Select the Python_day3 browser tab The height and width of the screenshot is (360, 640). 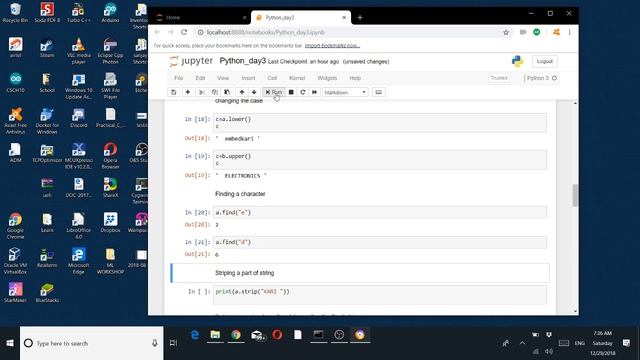pyautogui.click(x=301, y=18)
